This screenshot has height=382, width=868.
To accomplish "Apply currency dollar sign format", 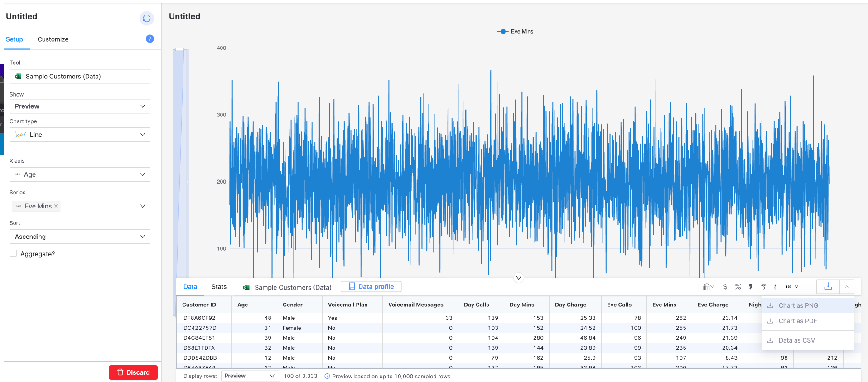I will 725,287.
